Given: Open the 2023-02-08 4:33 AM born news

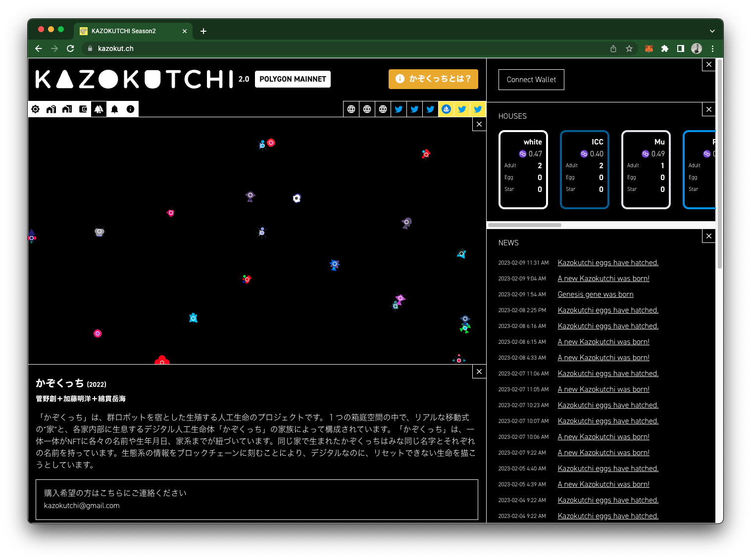Looking at the screenshot, I should point(603,358).
